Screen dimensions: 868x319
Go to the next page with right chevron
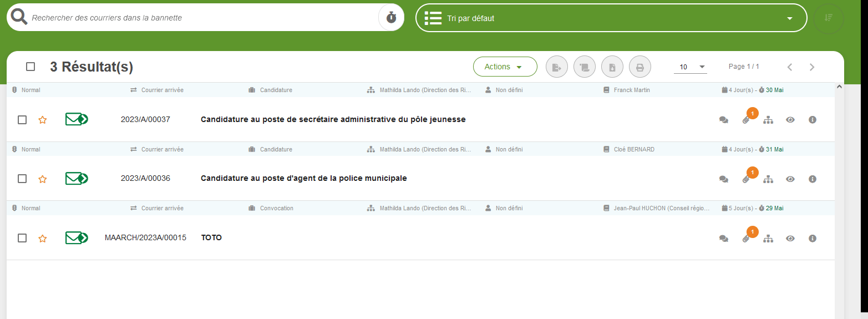tap(812, 67)
